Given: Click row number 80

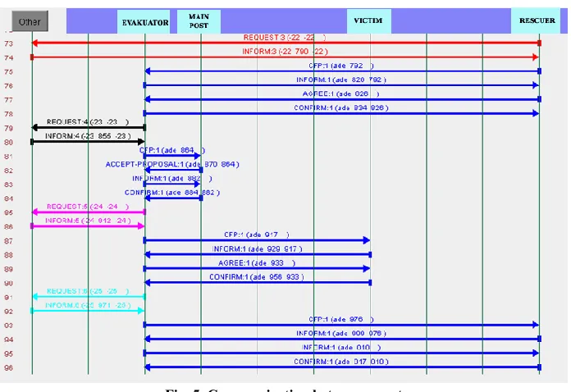Looking at the screenshot, I should [x=8, y=143].
